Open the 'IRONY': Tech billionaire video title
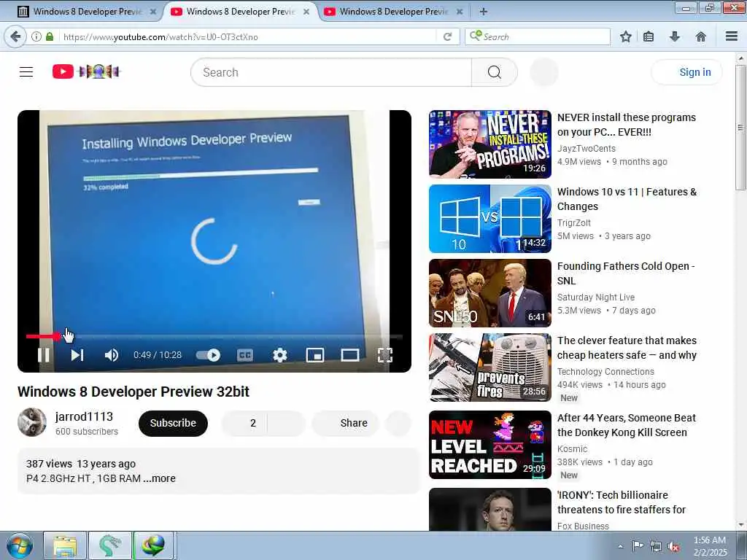The image size is (747, 560). tap(622, 502)
